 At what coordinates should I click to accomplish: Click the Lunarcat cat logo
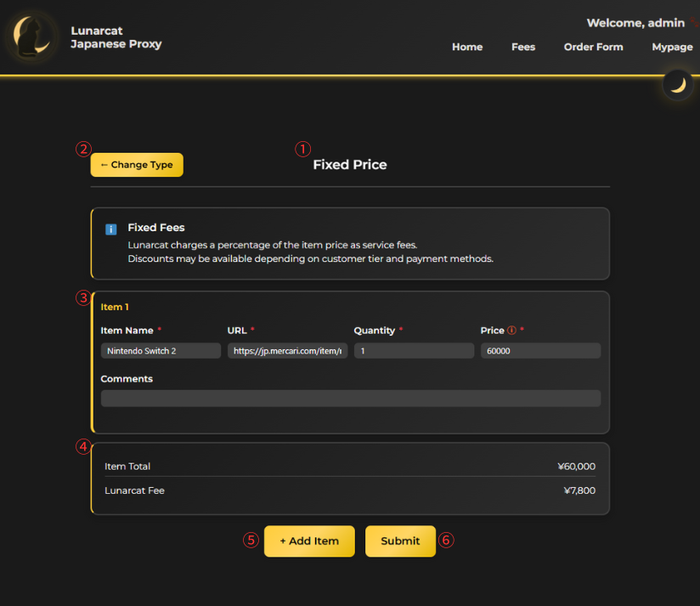tap(32, 37)
